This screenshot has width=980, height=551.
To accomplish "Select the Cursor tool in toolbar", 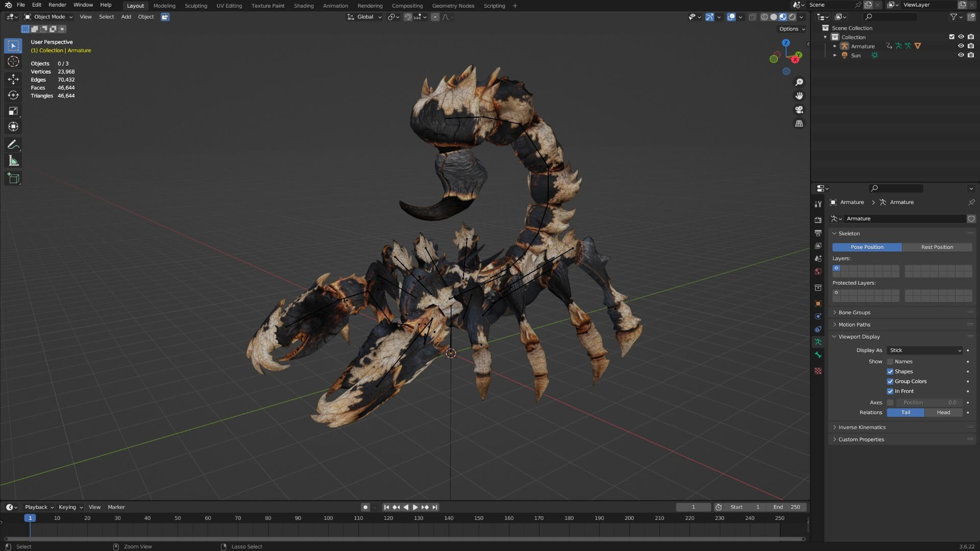I will coord(13,62).
